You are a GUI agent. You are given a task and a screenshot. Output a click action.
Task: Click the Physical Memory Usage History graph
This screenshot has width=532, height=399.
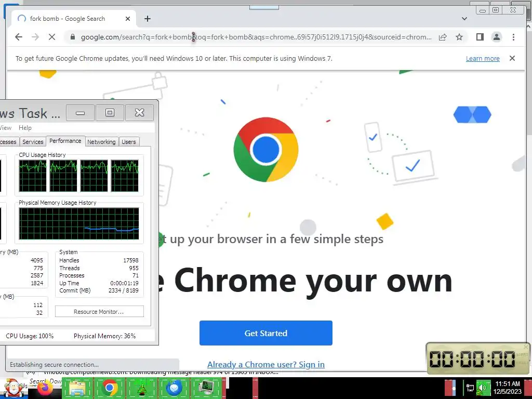[79, 223]
